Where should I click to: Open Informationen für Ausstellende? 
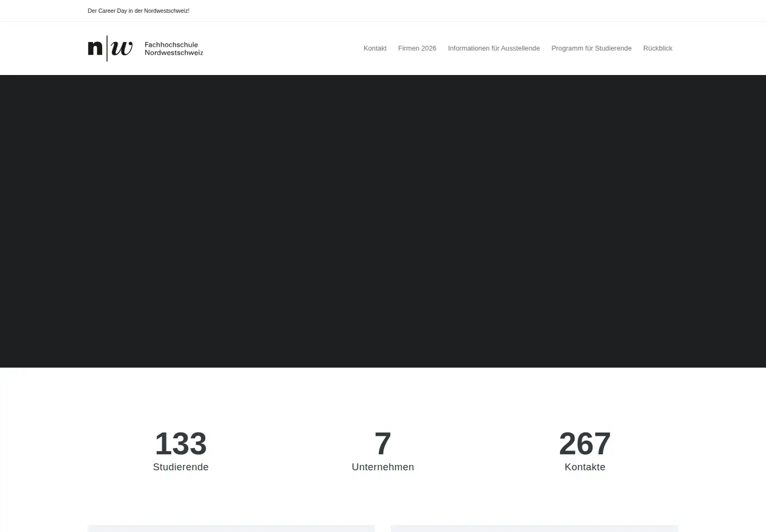coord(494,48)
